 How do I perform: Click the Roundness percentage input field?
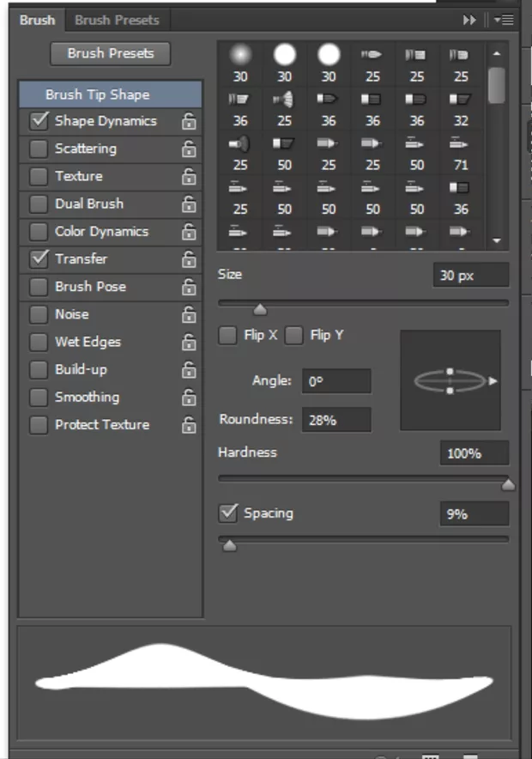pos(336,420)
